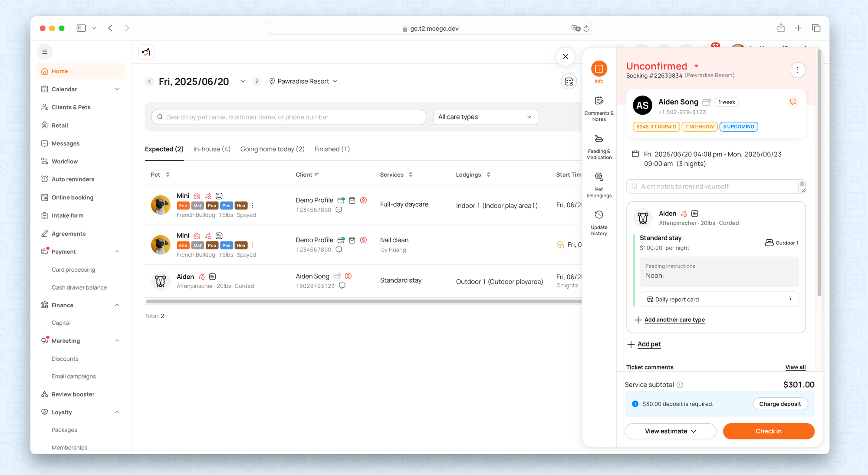This screenshot has height=475, width=868.
Task: Go to previous day arrow
Action: (x=150, y=82)
